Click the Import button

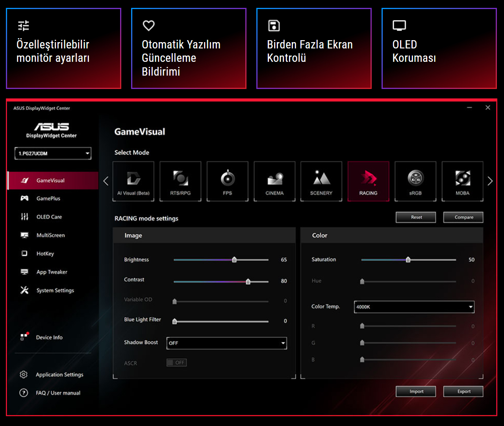(416, 391)
